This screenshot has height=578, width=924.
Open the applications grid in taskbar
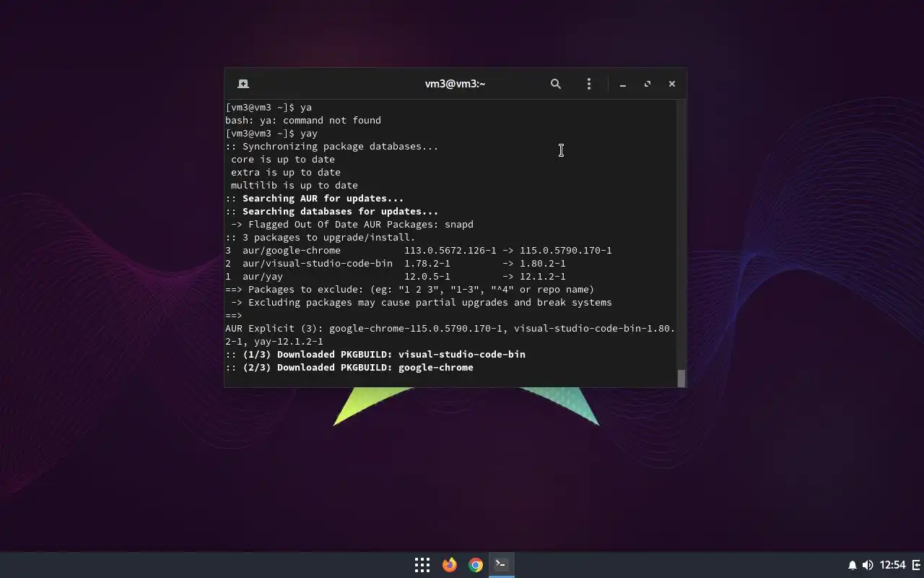tap(422, 565)
